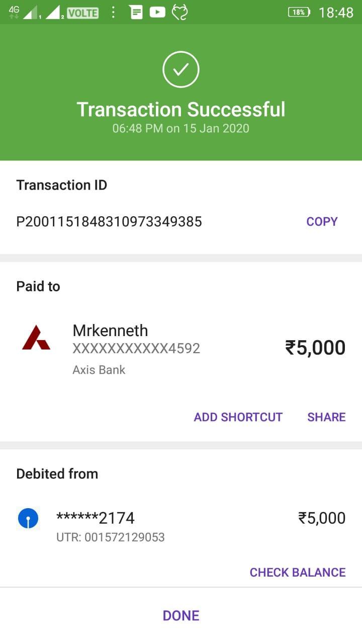Tap the Transaction Successful heading
Screen dimensions: 362x644
coord(181,109)
